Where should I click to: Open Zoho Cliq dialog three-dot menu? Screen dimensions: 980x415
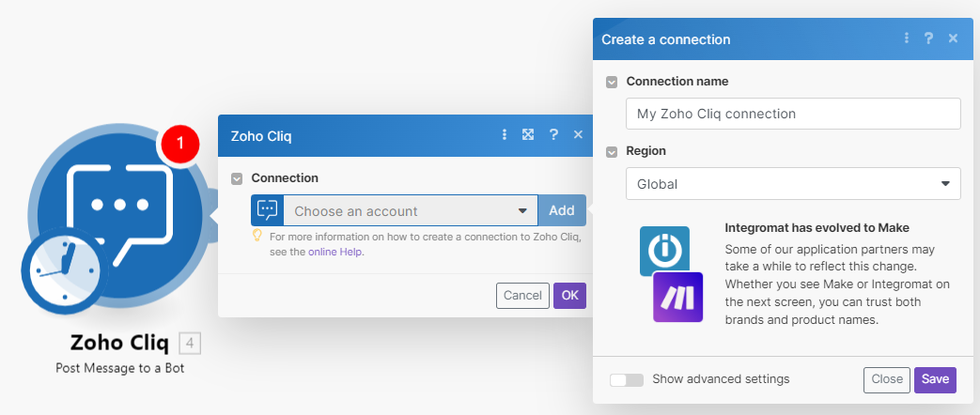(x=505, y=134)
